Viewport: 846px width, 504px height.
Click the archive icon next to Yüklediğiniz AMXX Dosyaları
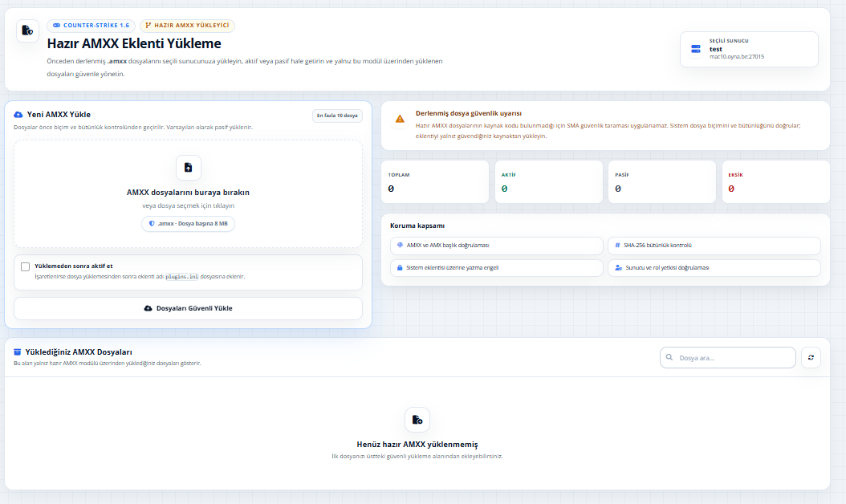pyautogui.click(x=18, y=352)
